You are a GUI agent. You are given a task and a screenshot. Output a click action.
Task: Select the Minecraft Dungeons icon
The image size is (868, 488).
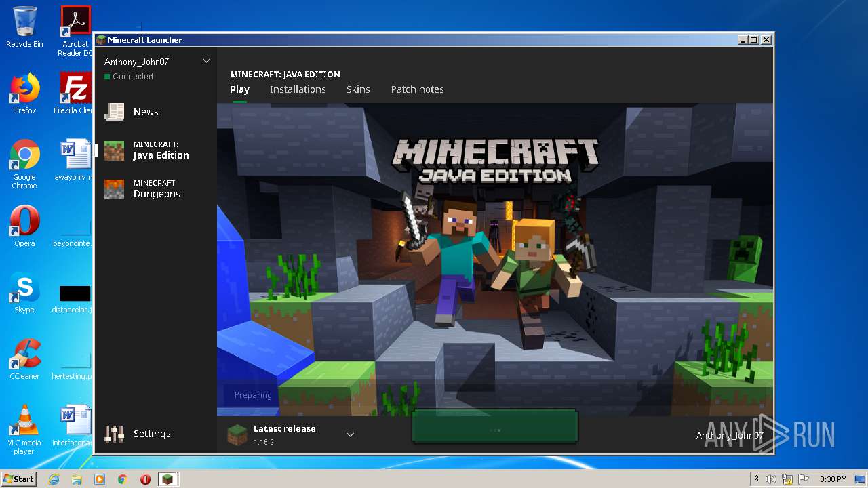pyautogui.click(x=114, y=189)
